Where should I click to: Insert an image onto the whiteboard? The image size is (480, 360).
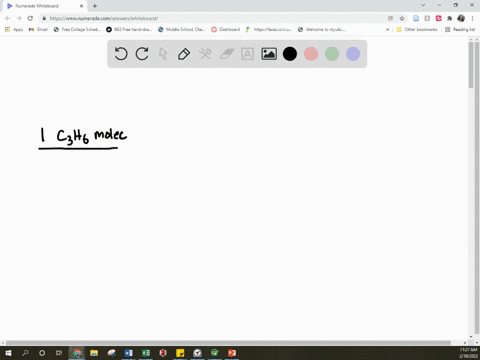[269, 54]
